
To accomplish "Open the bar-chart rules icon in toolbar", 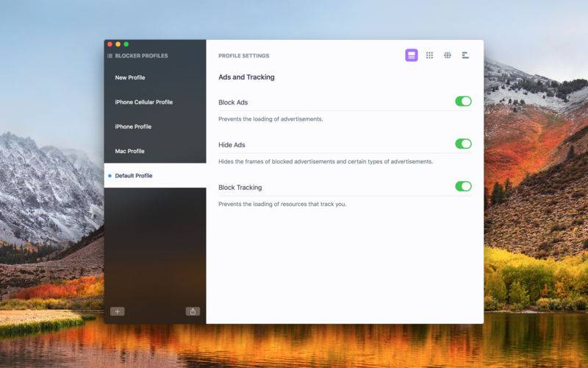I will (465, 55).
